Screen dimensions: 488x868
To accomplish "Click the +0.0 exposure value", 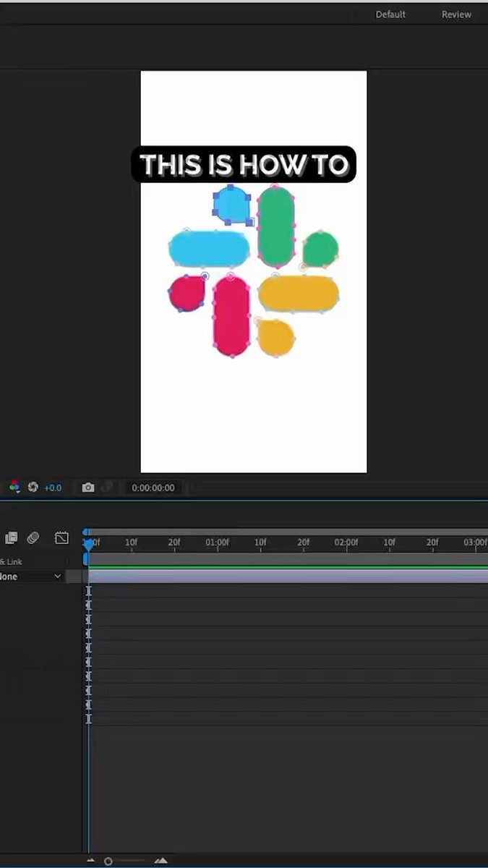I will (x=53, y=488).
